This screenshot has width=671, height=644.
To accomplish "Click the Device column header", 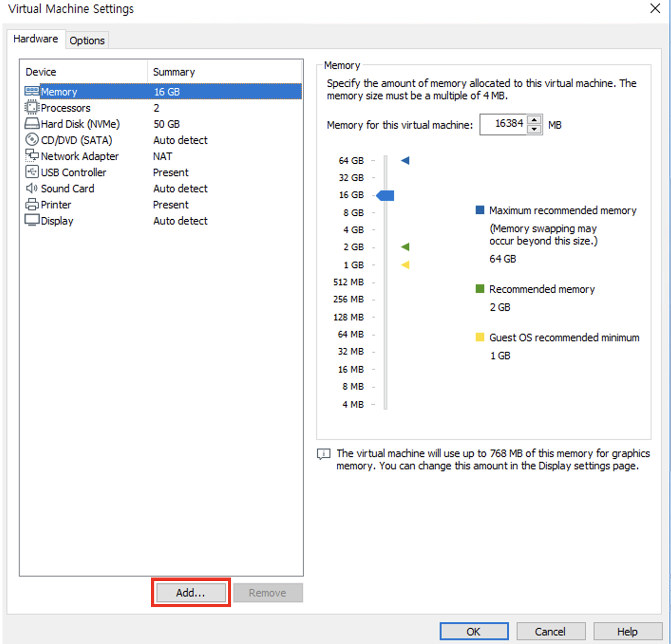I will click(x=83, y=71).
